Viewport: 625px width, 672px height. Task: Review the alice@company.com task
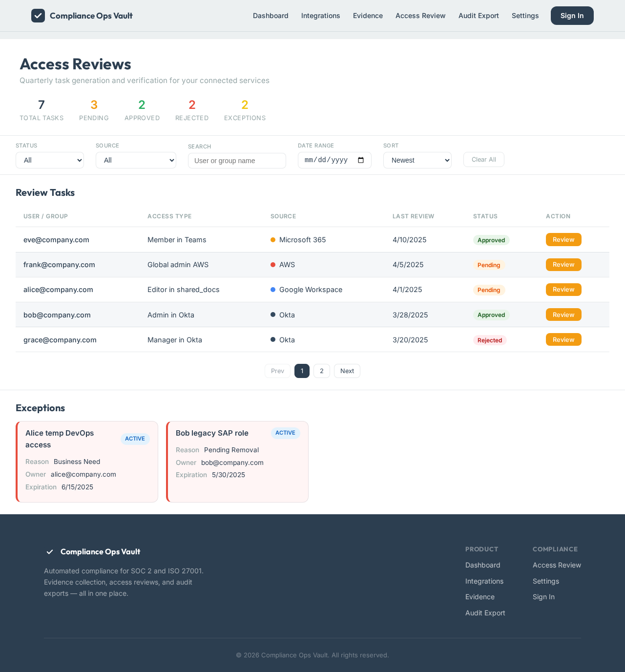[x=563, y=290]
